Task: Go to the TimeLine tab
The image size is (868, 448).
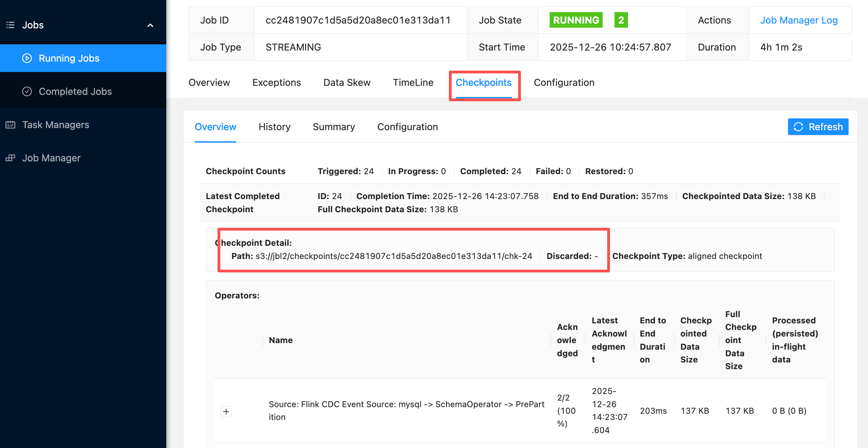Action: pos(413,82)
